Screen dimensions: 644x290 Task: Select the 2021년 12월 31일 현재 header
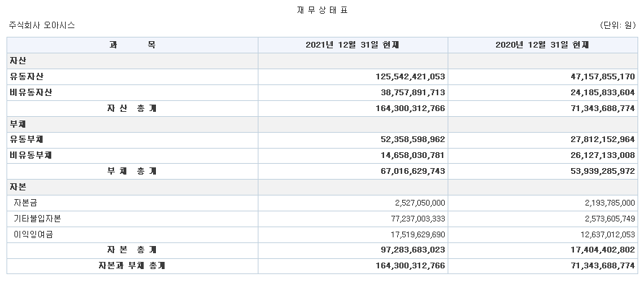pyautogui.click(x=352, y=45)
